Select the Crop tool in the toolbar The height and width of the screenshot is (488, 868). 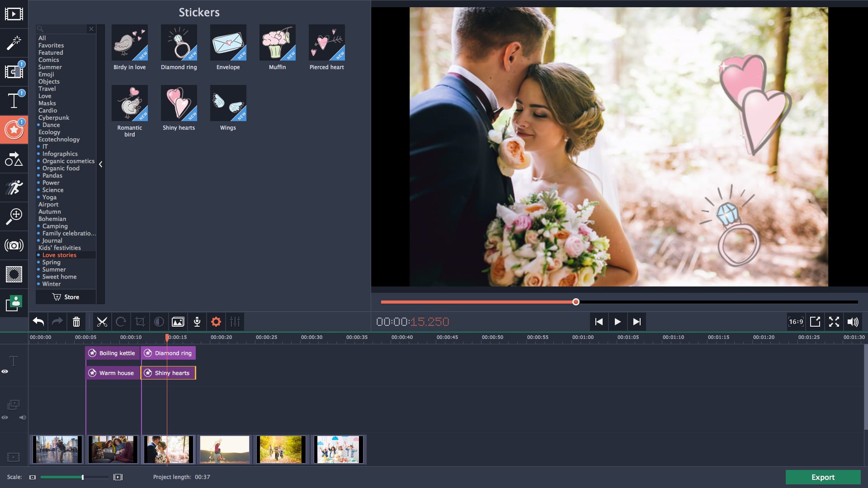140,322
